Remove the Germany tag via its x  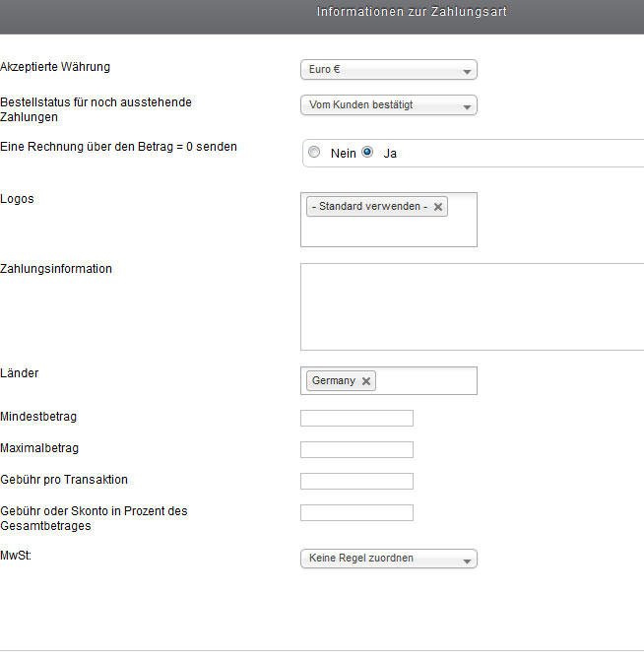tap(366, 381)
